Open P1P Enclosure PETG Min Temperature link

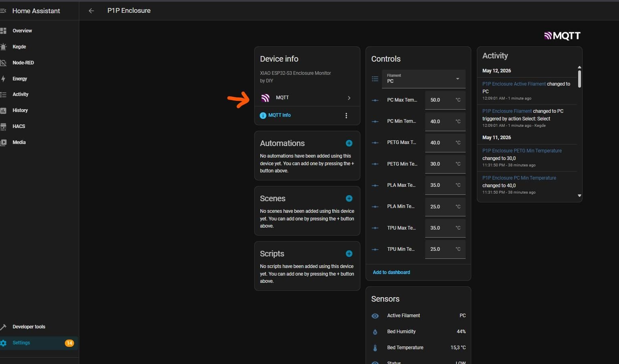(522, 151)
